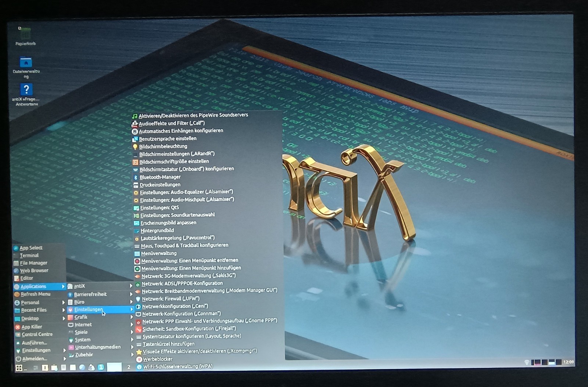Open Bildschirmtastatur (Onboard) konfigurieren

[x=187, y=169]
